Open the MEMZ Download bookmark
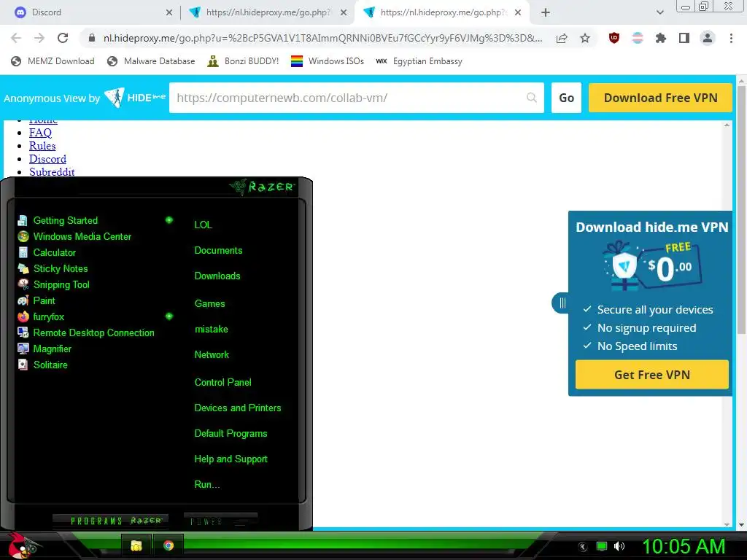The height and width of the screenshot is (560, 747). [53, 61]
